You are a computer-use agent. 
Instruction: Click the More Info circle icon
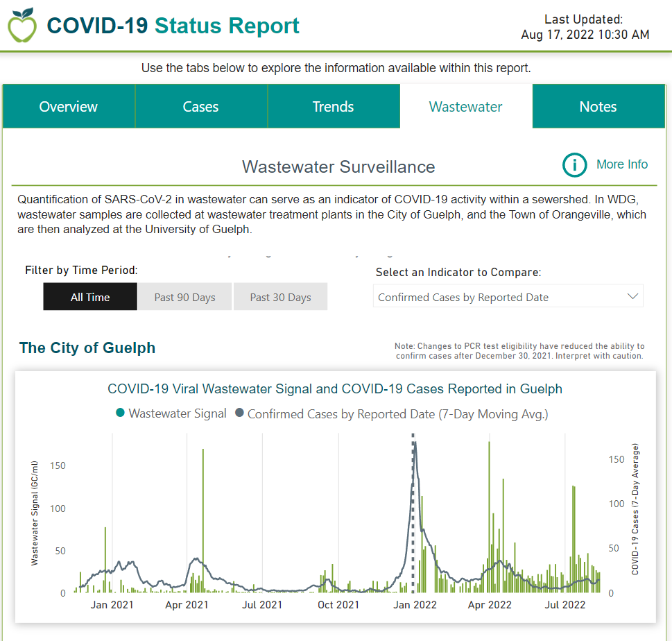(574, 164)
